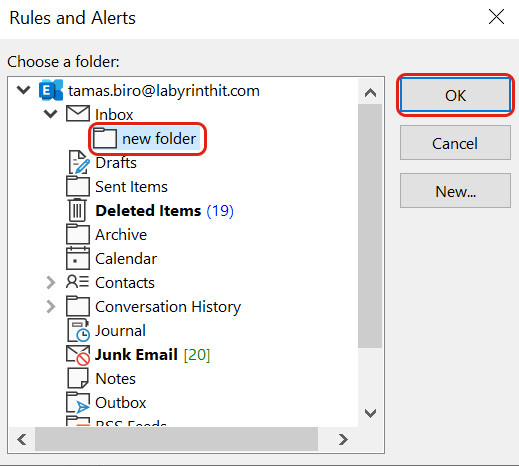Click the Junk Email blocked icon
This screenshot has width=519, height=466.
78,355
